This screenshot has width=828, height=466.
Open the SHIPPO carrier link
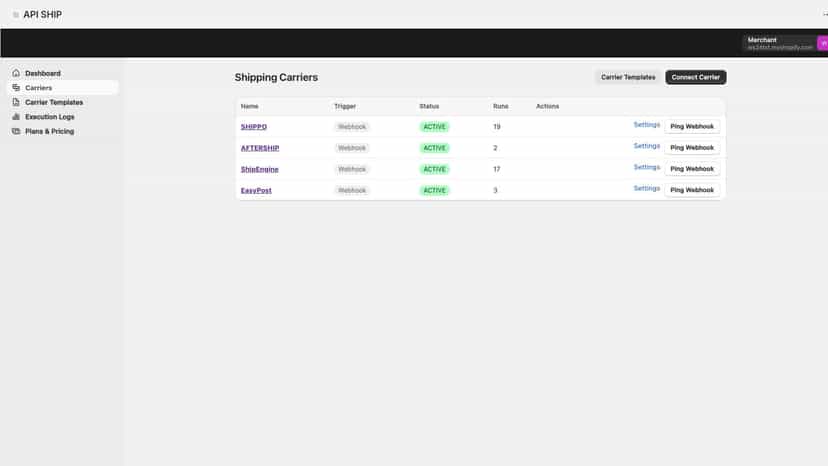[253, 127]
